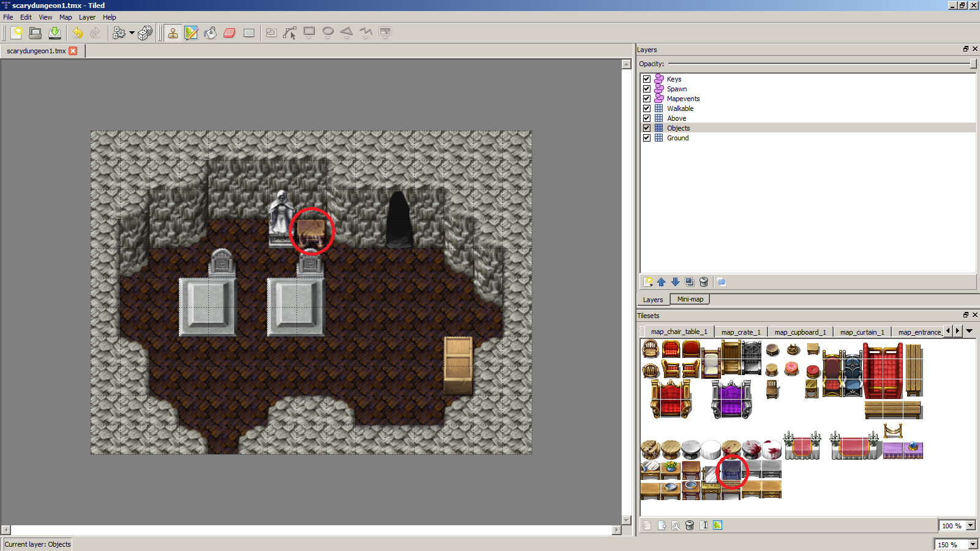Toggle Random Mode dice icon
The image size is (980, 551).
(145, 32)
